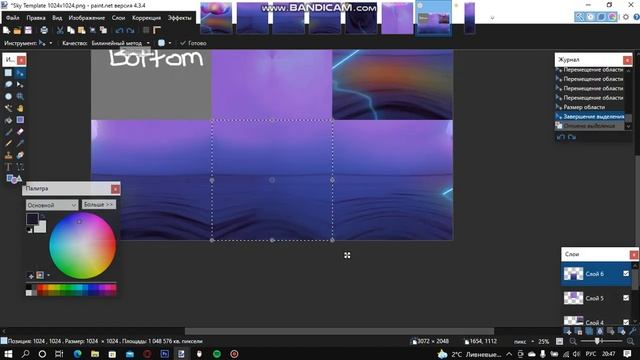Open the Основной color mode dropdown

[52, 205]
